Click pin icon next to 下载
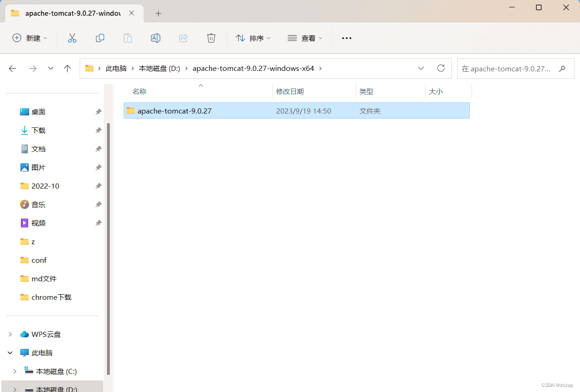 tap(98, 130)
